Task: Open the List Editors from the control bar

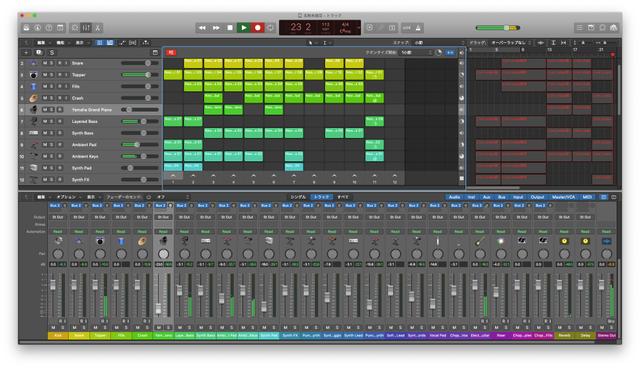Action: (x=579, y=28)
